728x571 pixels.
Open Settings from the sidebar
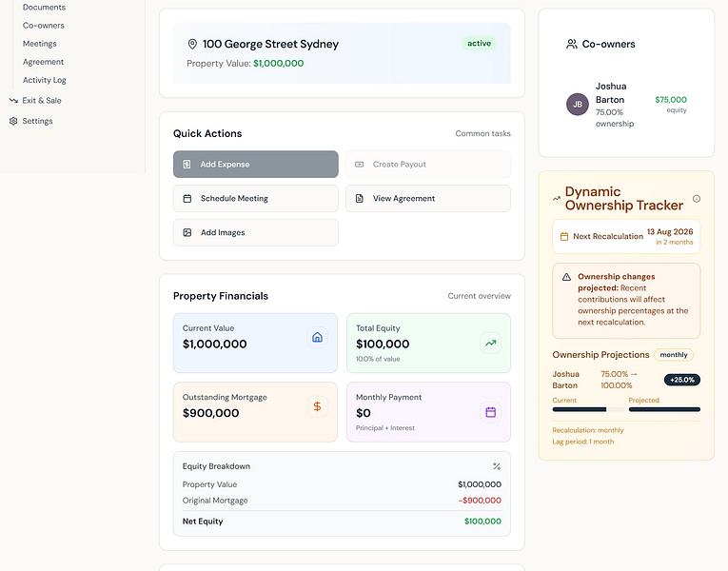click(x=38, y=121)
